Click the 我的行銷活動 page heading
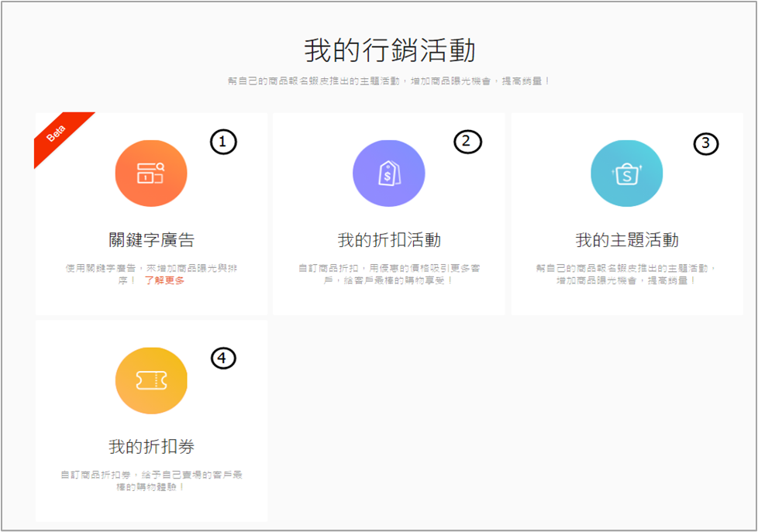The width and height of the screenshot is (758, 532). [x=379, y=49]
